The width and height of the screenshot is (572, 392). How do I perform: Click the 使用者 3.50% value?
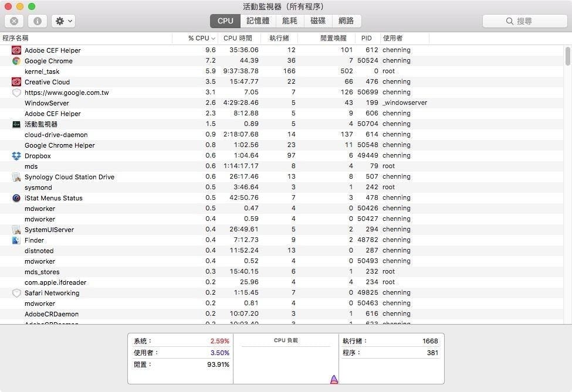219,353
